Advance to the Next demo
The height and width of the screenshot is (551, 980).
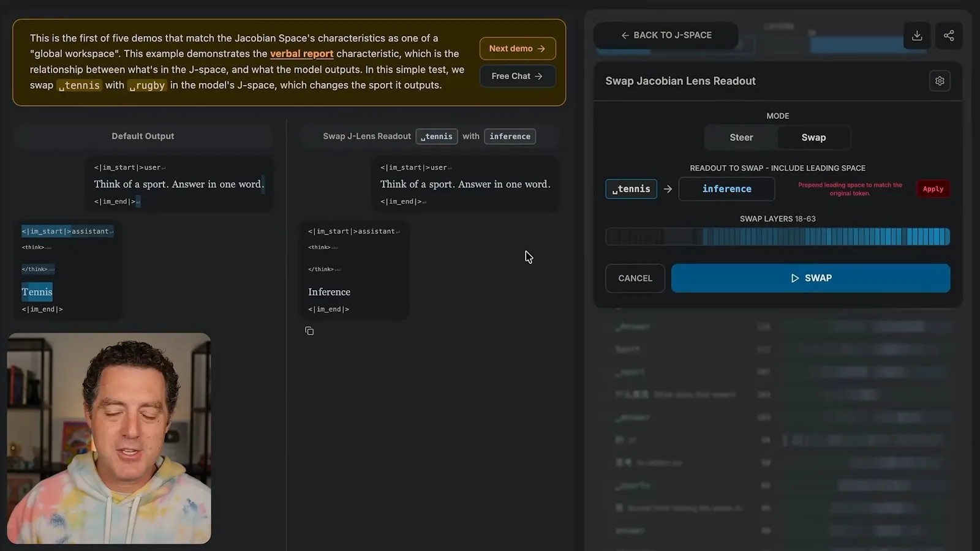518,48
